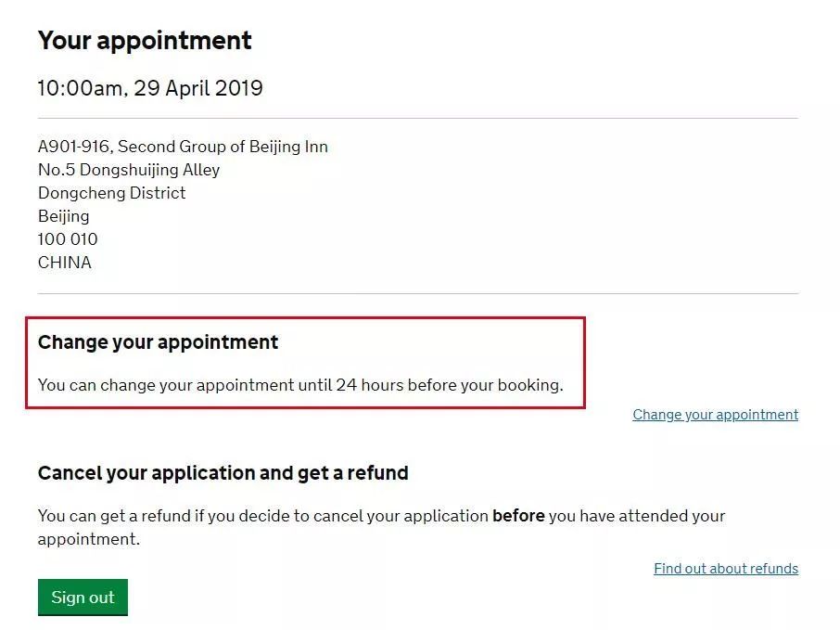Open the Find out about refunds link
Image resolution: width=840 pixels, height=630 pixels.
pos(725,569)
